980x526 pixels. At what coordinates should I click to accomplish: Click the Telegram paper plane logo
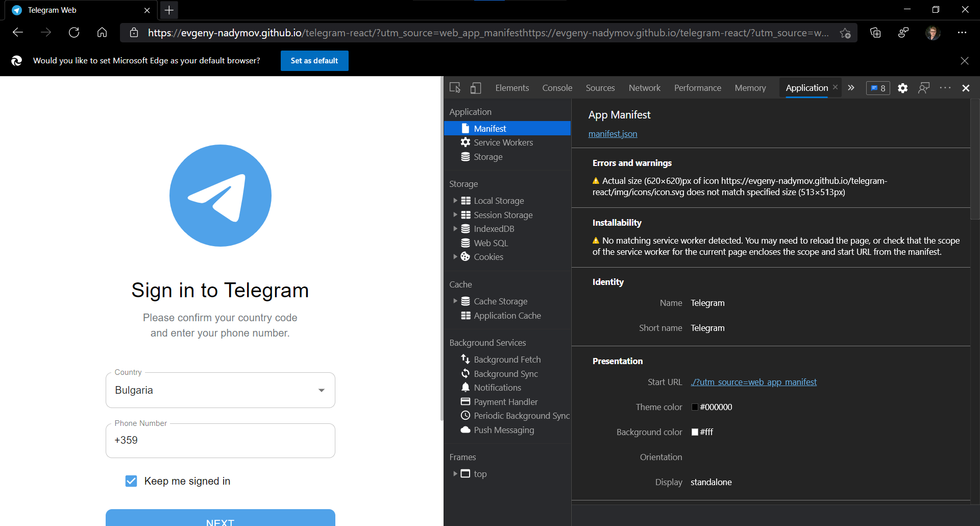click(x=220, y=196)
